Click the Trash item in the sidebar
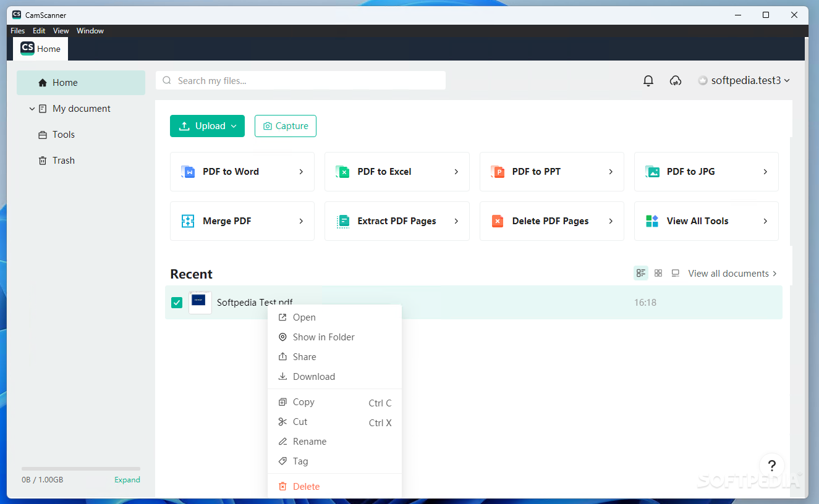819x504 pixels. pyautogui.click(x=81, y=161)
